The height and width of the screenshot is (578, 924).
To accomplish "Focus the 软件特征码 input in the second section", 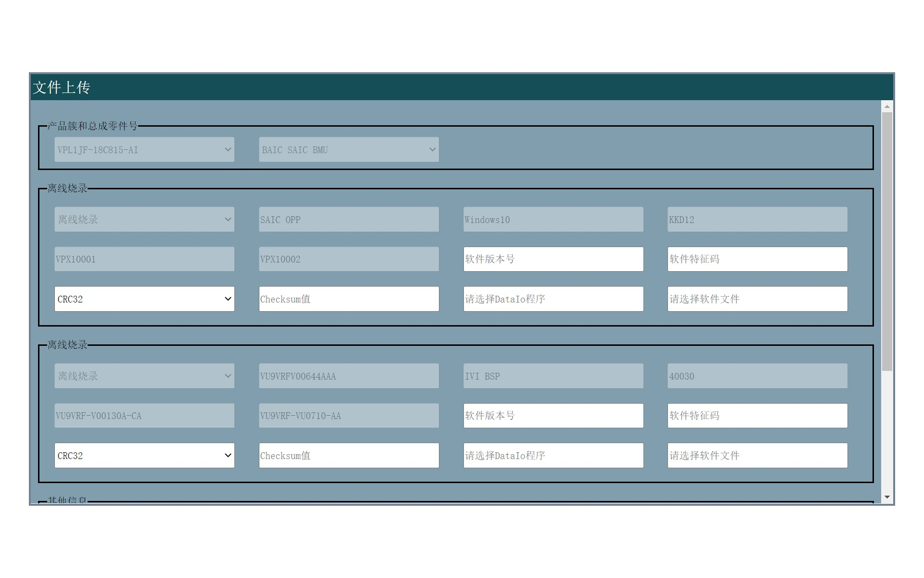I will (x=757, y=416).
